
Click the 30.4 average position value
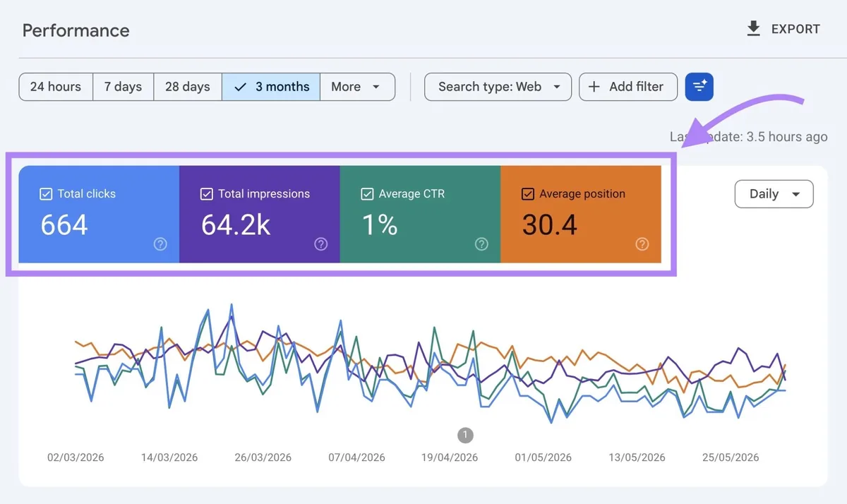(x=550, y=225)
